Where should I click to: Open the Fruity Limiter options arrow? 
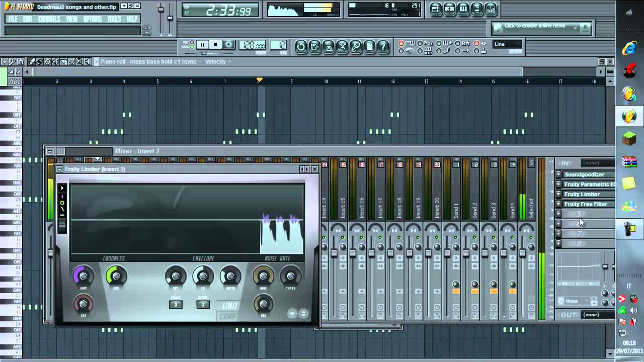[59, 169]
